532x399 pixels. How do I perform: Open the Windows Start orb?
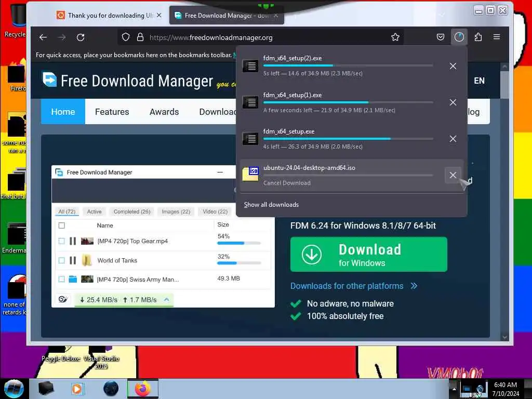coord(14,389)
